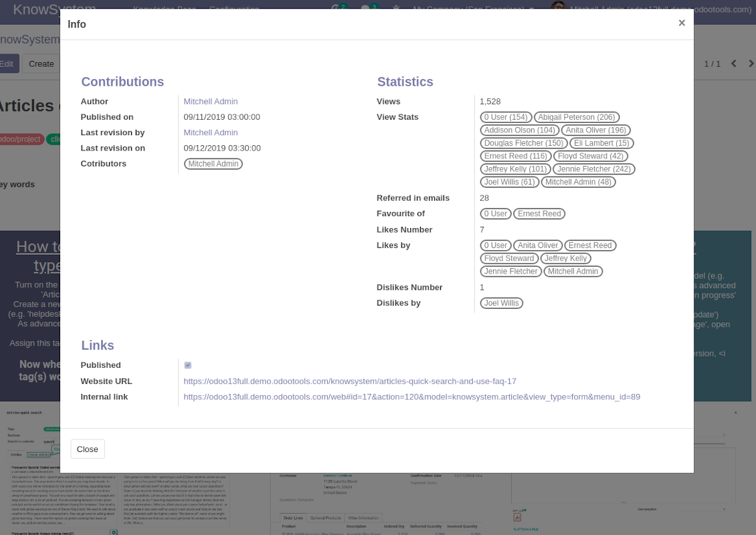This screenshot has width=756, height=535.
Task: Click the Published on date 09/11/2019
Action: tap(222, 117)
